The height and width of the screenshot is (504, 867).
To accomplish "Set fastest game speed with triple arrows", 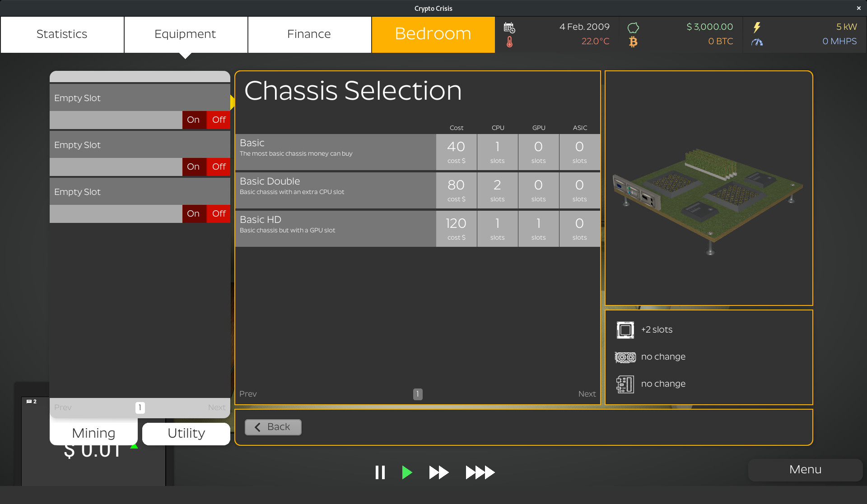I will pos(480,472).
